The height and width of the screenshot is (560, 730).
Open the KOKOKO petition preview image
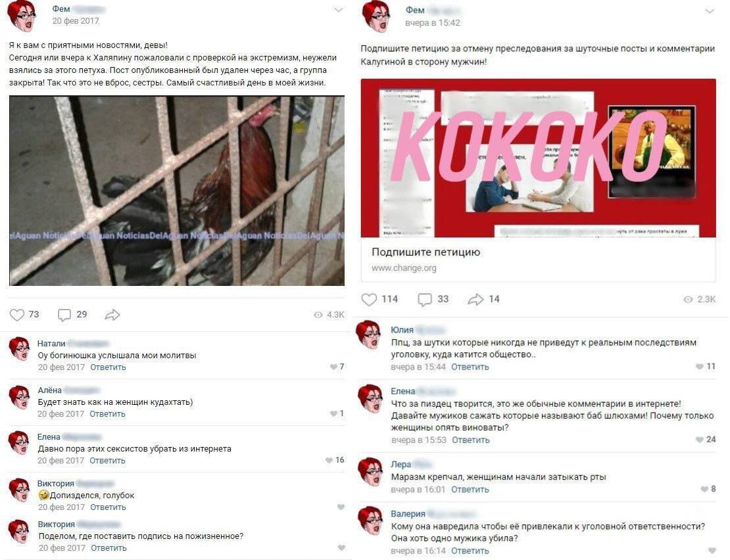(x=538, y=158)
